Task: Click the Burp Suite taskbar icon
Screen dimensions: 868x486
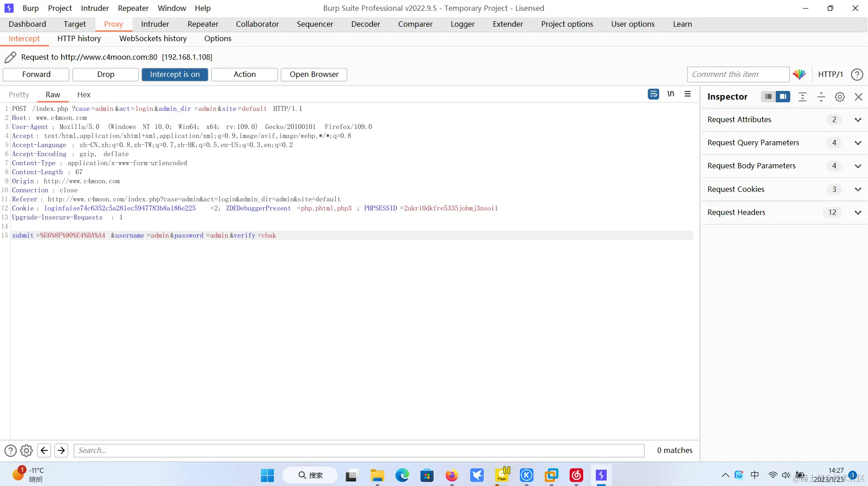Action: (x=601, y=475)
